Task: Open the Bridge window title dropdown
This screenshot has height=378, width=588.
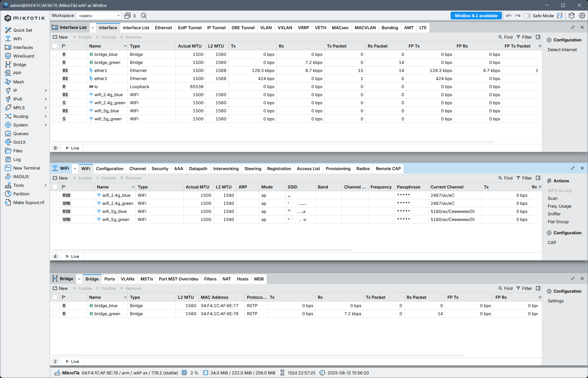Action: [x=79, y=279]
